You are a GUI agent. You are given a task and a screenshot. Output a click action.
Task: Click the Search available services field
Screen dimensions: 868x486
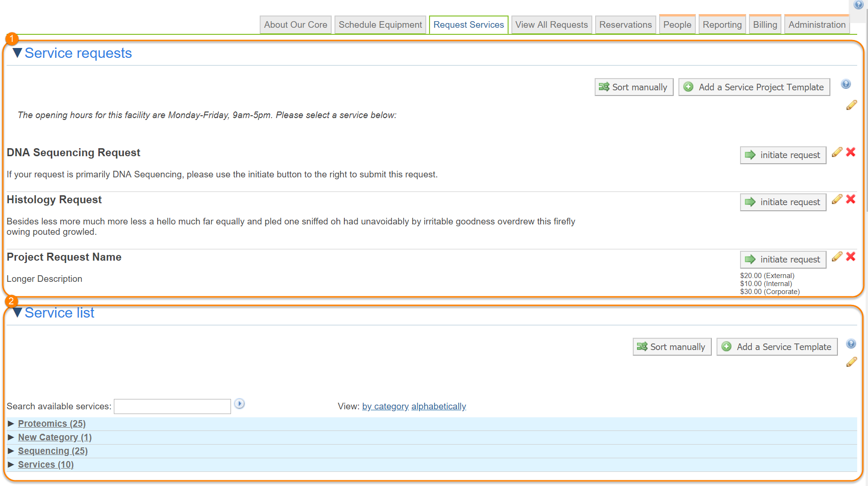(172, 406)
